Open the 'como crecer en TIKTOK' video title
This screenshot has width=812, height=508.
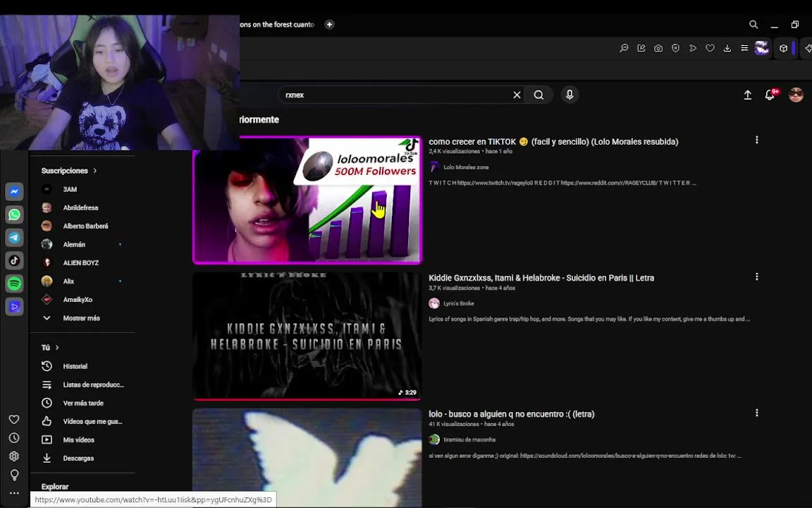553,142
